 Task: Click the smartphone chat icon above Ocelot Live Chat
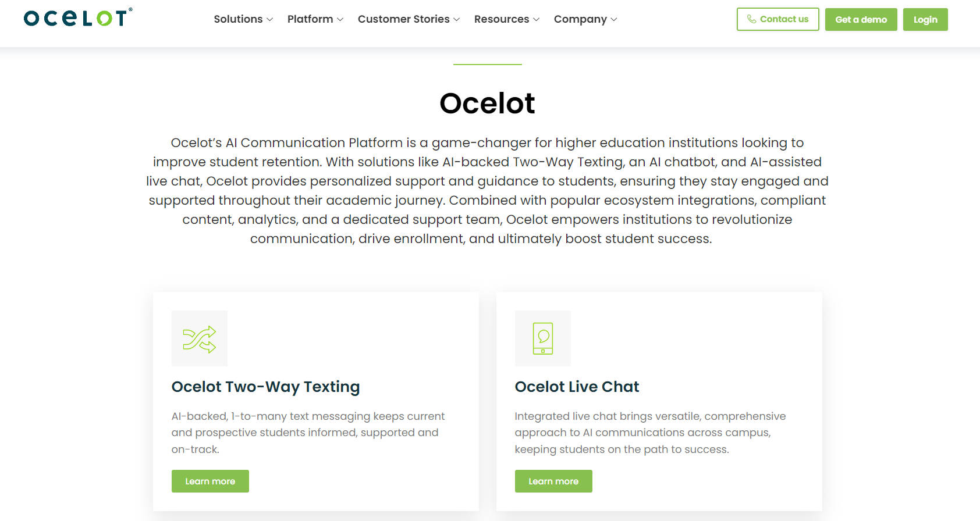coord(542,338)
